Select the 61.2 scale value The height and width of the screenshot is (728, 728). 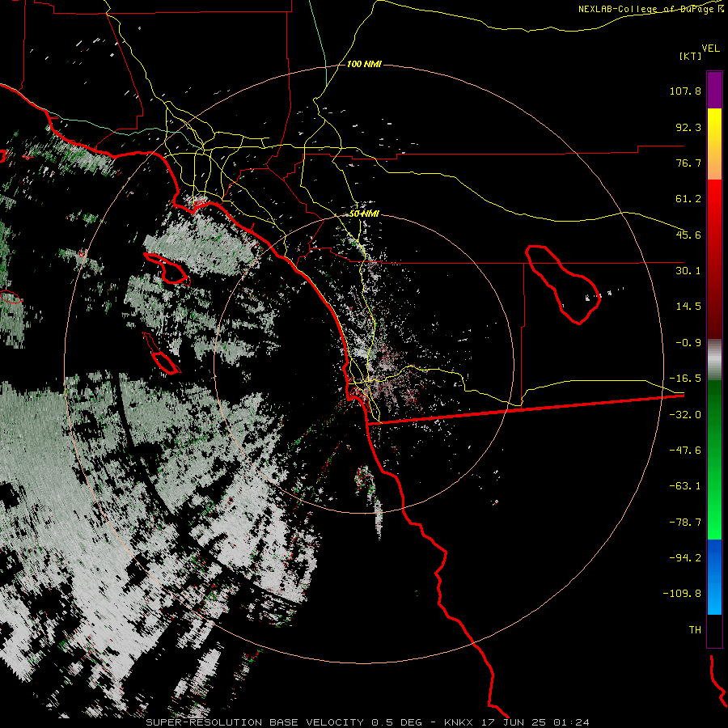688,199
